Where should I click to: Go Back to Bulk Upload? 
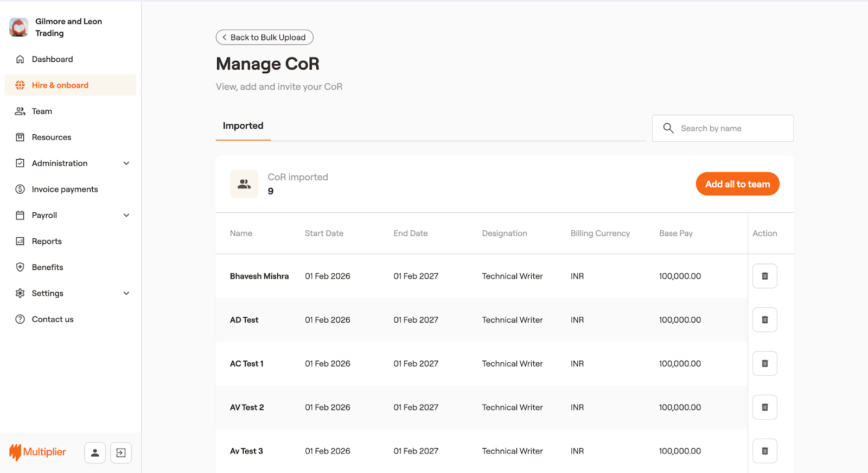(264, 37)
